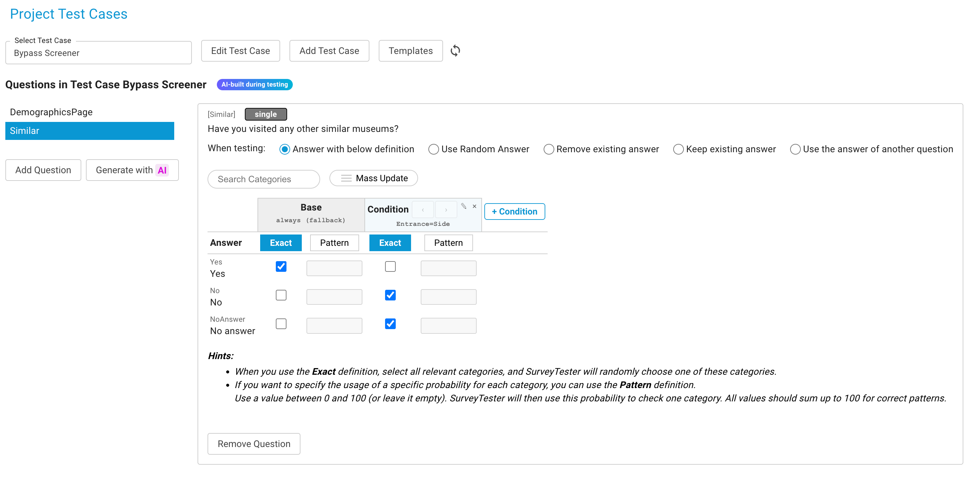Click the pencil edit condition icon
Image resolution: width=980 pixels, height=477 pixels.
(x=463, y=206)
